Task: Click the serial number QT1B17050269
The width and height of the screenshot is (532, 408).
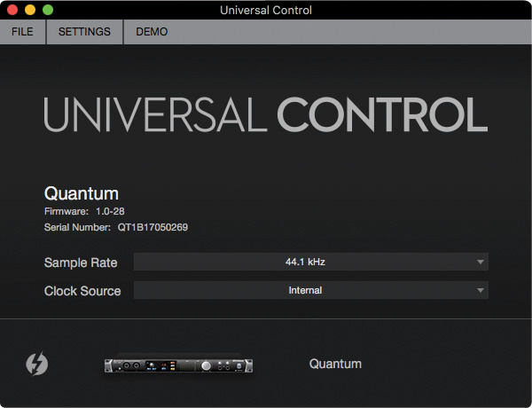Action: pyautogui.click(x=153, y=227)
